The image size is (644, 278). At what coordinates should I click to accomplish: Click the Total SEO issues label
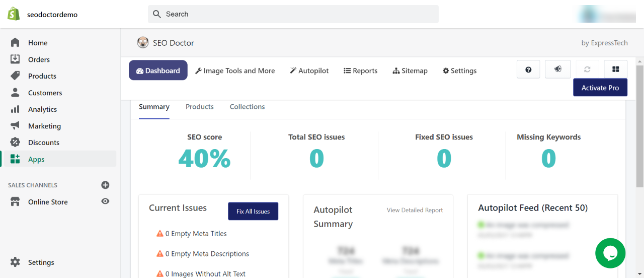point(316,137)
